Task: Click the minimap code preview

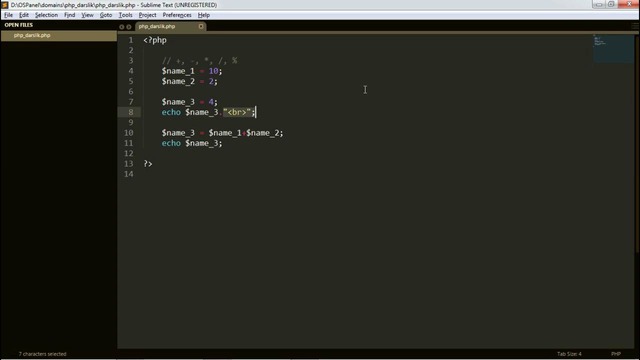Action: pos(613,49)
